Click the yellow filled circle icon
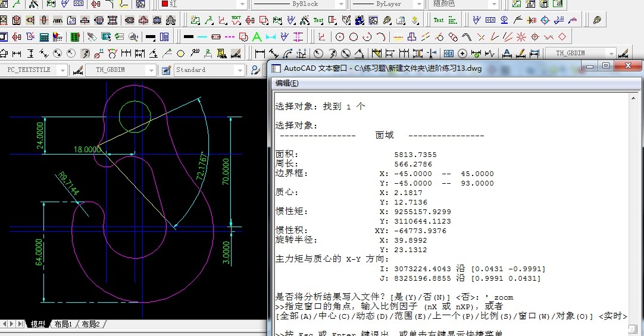 point(181,54)
